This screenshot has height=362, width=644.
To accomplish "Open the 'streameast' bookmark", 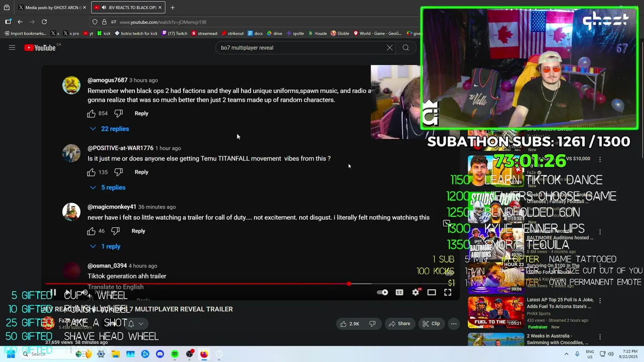I will coord(204,34).
